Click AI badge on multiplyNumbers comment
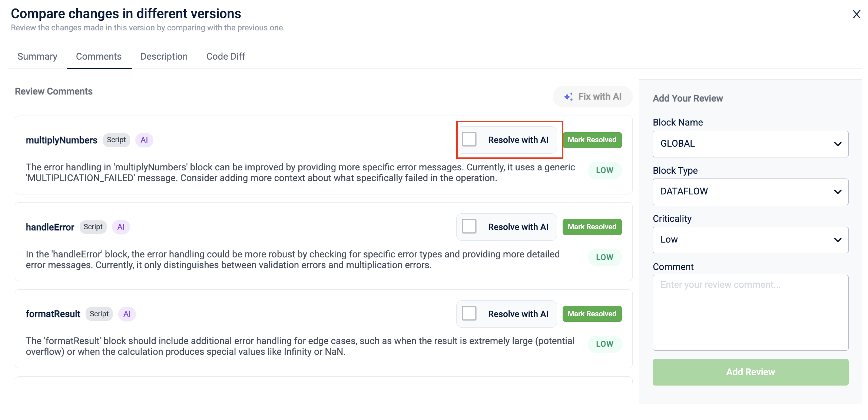The height and width of the screenshot is (420, 868). pyautogui.click(x=144, y=140)
